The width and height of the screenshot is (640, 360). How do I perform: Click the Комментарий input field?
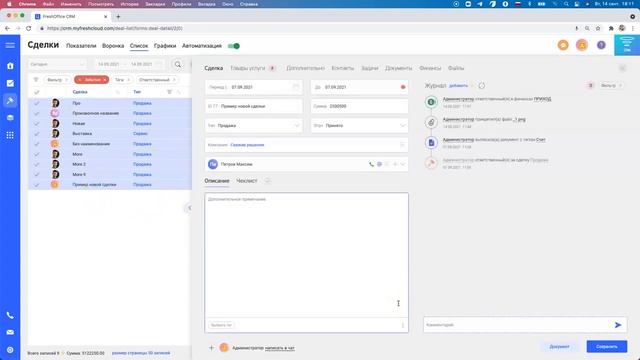point(516,325)
